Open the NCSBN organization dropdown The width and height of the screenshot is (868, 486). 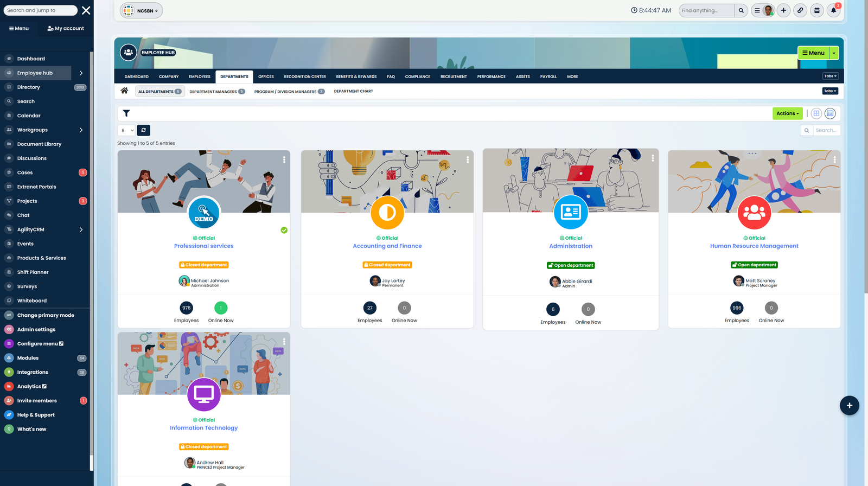point(142,10)
